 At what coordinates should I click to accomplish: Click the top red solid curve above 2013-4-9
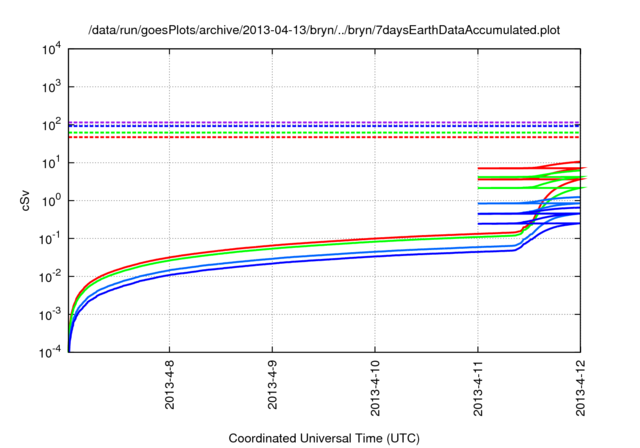272,245
